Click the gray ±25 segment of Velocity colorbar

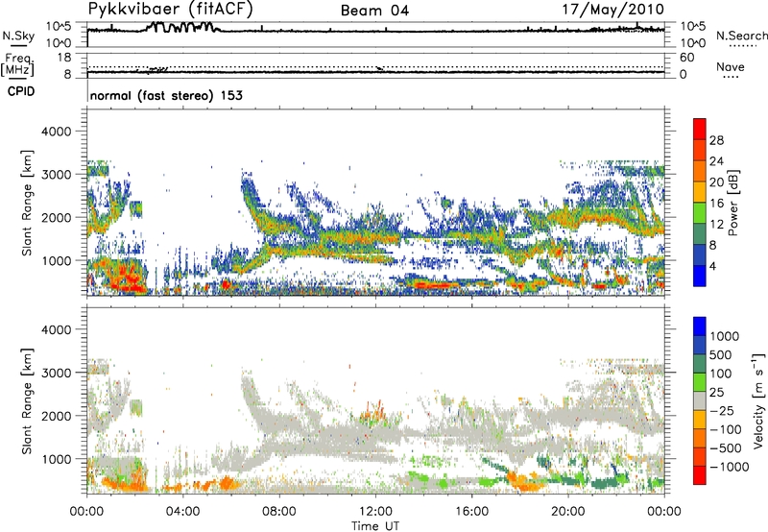click(x=700, y=401)
